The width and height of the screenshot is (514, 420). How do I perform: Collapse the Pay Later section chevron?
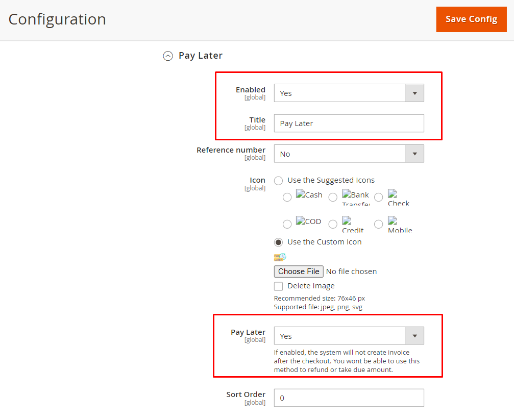pyautogui.click(x=168, y=56)
